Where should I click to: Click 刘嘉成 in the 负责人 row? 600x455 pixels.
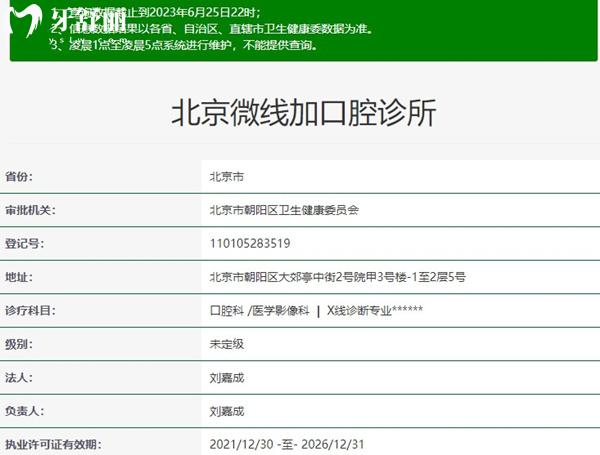[x=227, y=411]
